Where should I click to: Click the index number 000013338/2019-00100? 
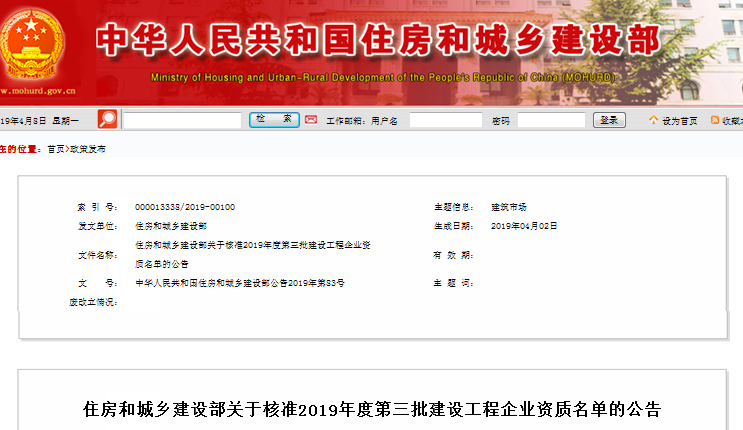tap(185, 207)
